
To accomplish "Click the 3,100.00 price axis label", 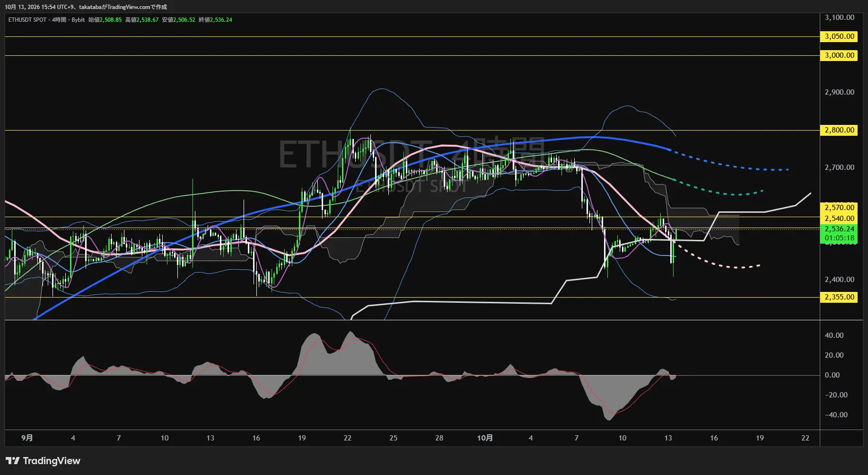I will point(840,18).
